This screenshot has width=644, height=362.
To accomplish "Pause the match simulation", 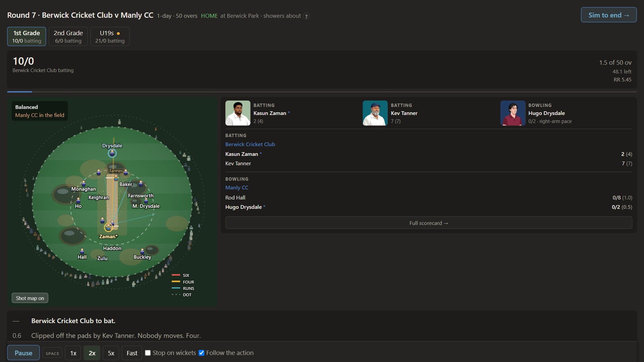I will 23,353.
